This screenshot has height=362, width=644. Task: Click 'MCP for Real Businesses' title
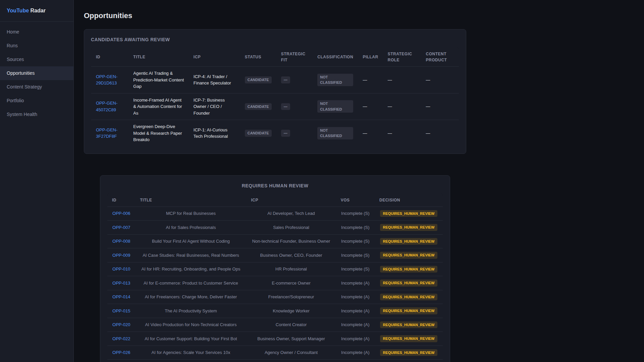(191, 214)
